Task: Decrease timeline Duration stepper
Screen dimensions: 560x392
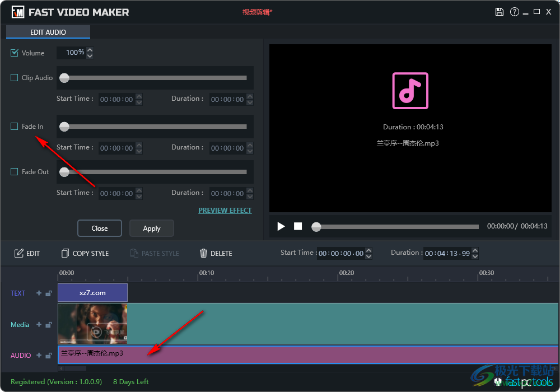Action: coord(475,256)
